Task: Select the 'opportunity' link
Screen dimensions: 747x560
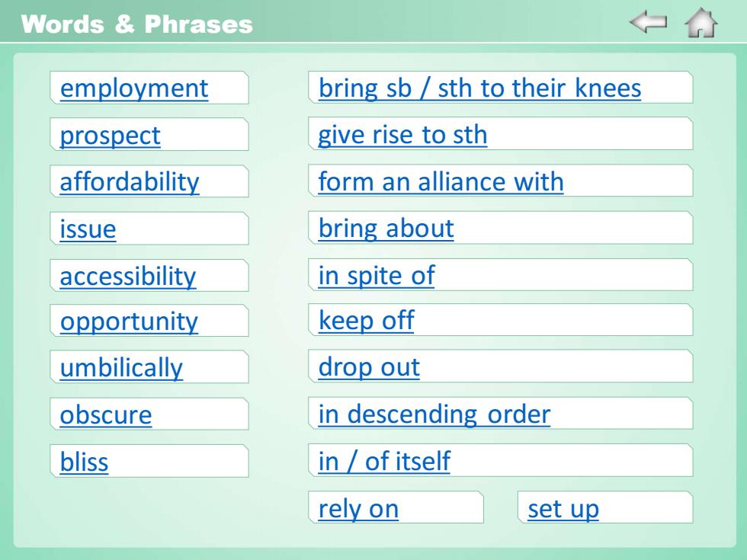Action: pos(129,322)
